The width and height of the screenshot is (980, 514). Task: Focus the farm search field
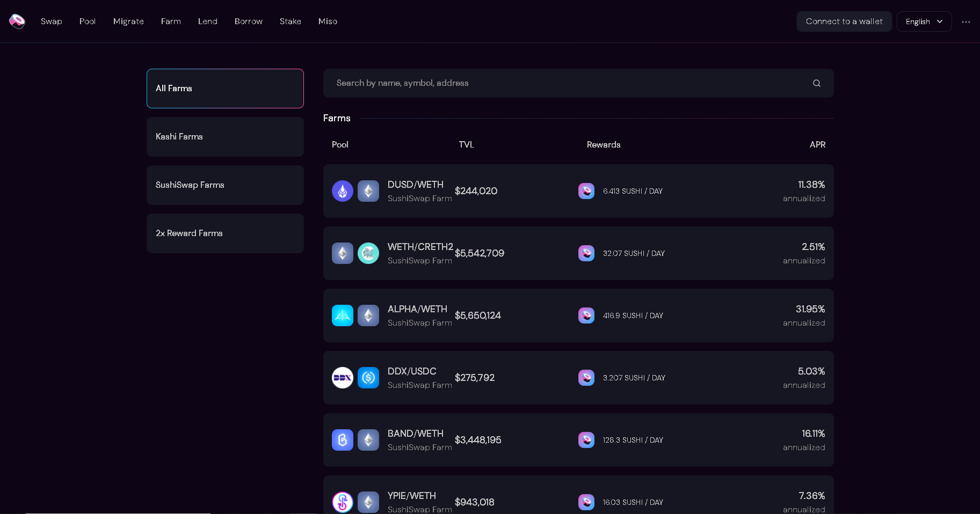[x=578, y=83]
